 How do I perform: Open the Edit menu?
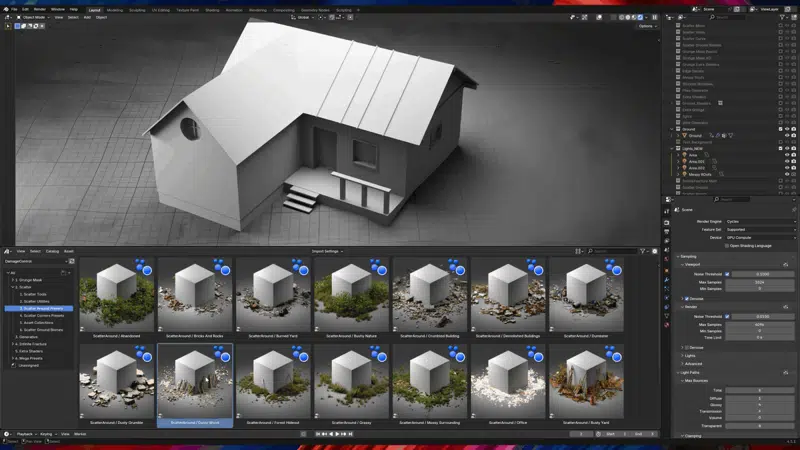pyautogui.click(x=25, y=9)
